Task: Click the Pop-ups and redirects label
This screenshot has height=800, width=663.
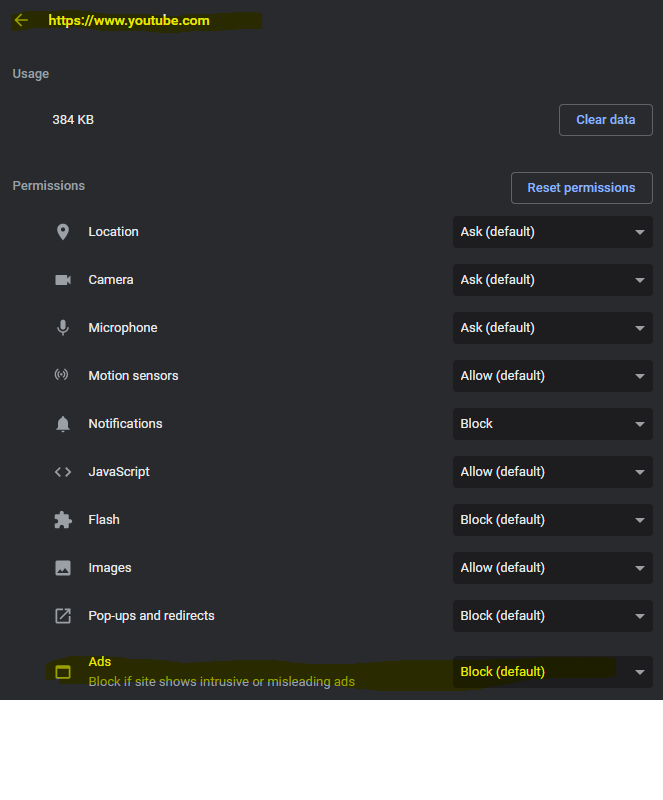Action: pyautogui.click(x=151, y=615)
